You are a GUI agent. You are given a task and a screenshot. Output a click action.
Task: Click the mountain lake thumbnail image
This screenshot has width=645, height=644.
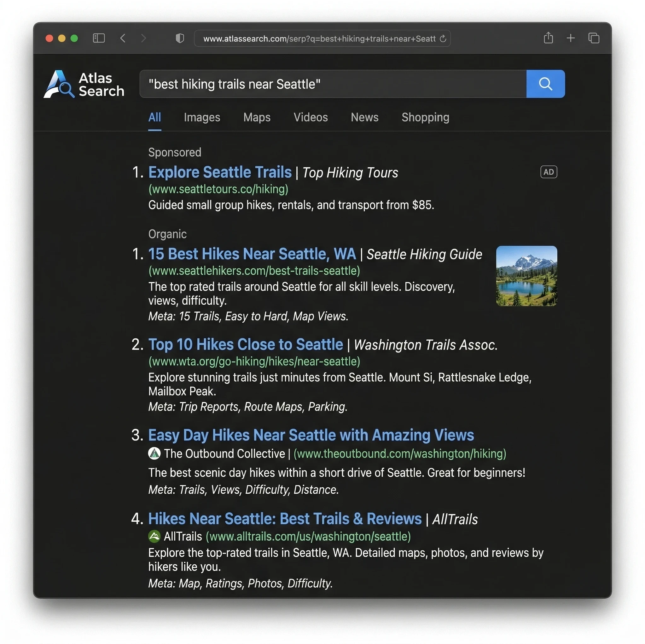[x=526, y=276]
